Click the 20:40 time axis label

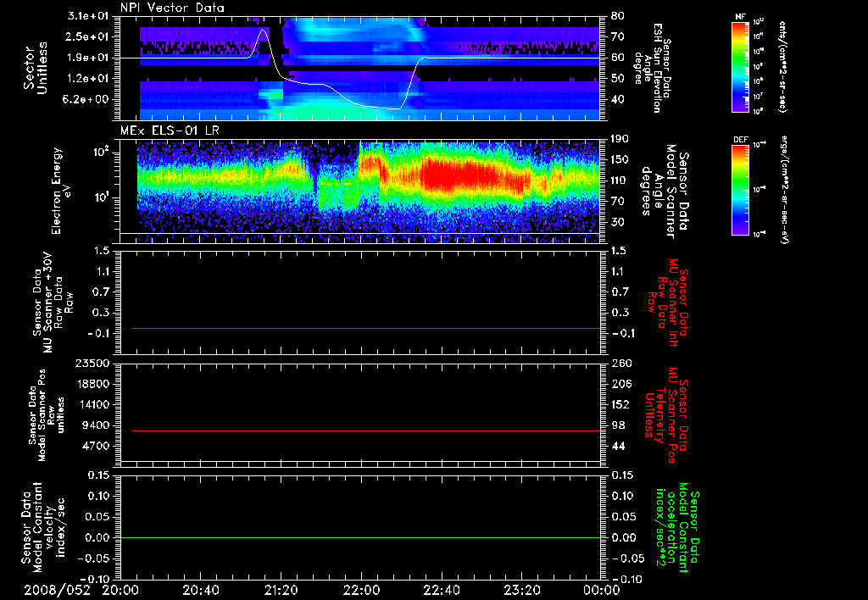(x=200, y=590)
